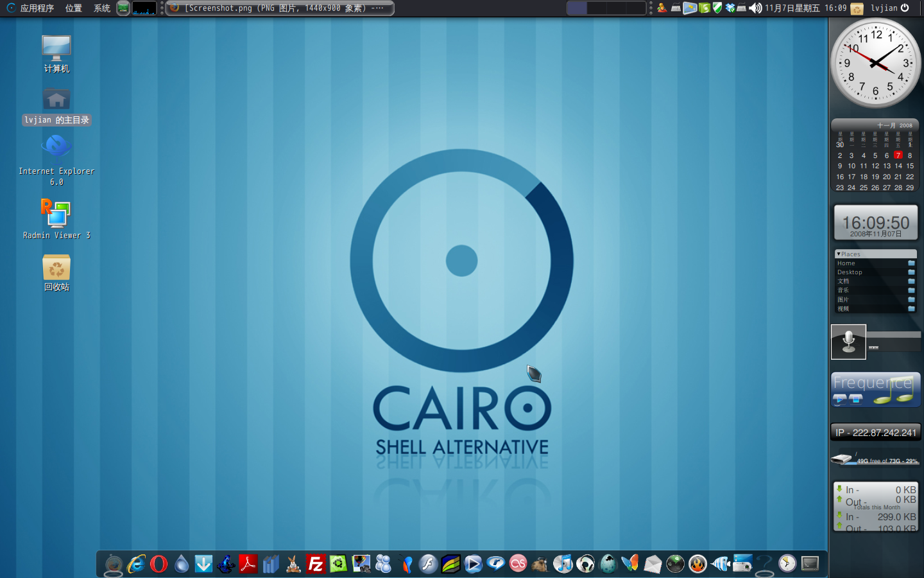Screen dimensions: 924x578
Task: Open Adobe Reader from the dock
Action: tap(248, 564)
